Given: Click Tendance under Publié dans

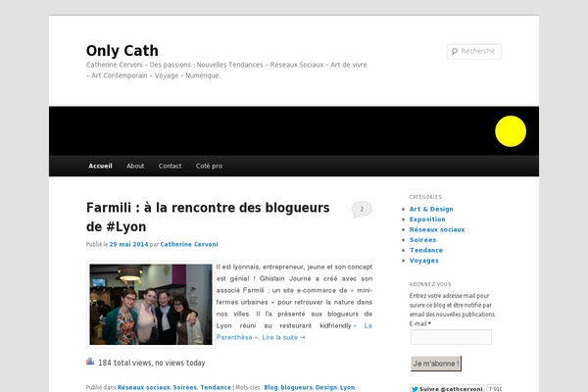Looking at the screenshot, I should [x=216, y=387].
